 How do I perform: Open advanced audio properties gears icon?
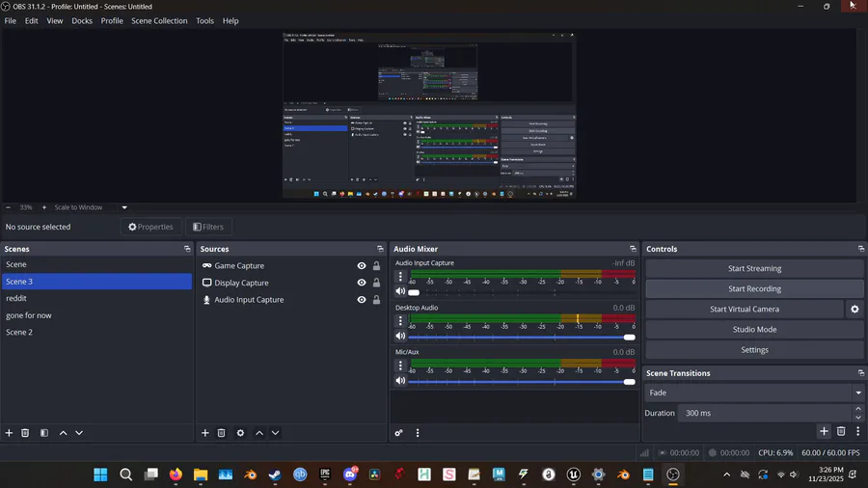point(398,433)
